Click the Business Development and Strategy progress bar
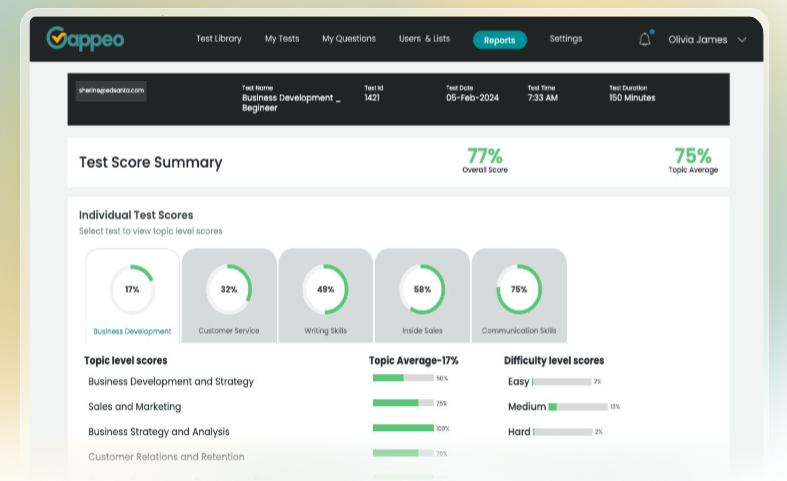The height and width of the screenshot is (481, 787). point(402,378)
